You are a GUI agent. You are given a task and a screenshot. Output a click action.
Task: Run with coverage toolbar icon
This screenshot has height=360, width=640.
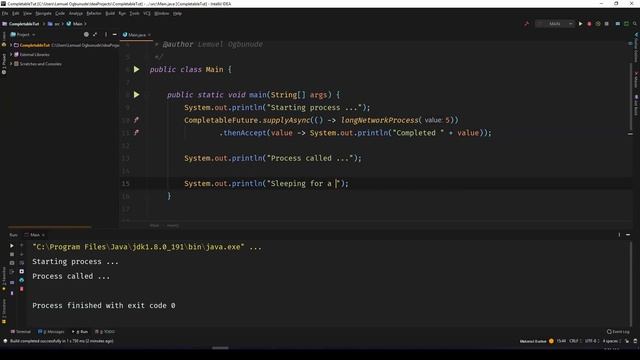click(598, 24)
